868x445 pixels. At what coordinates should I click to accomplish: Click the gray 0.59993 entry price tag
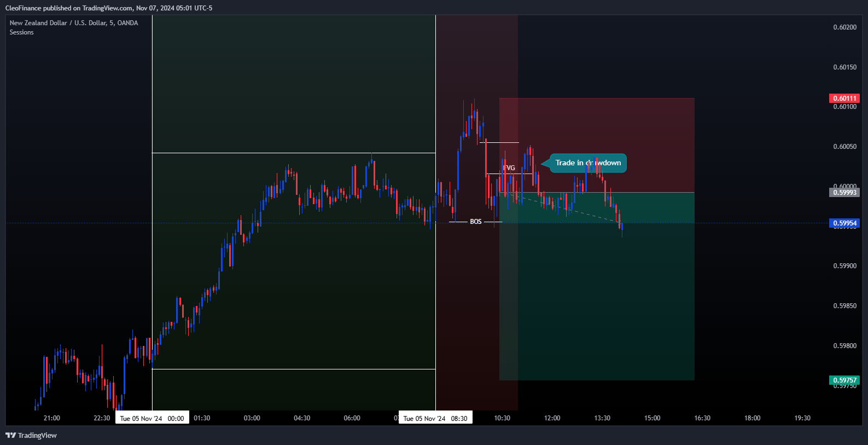click(844, 192)
